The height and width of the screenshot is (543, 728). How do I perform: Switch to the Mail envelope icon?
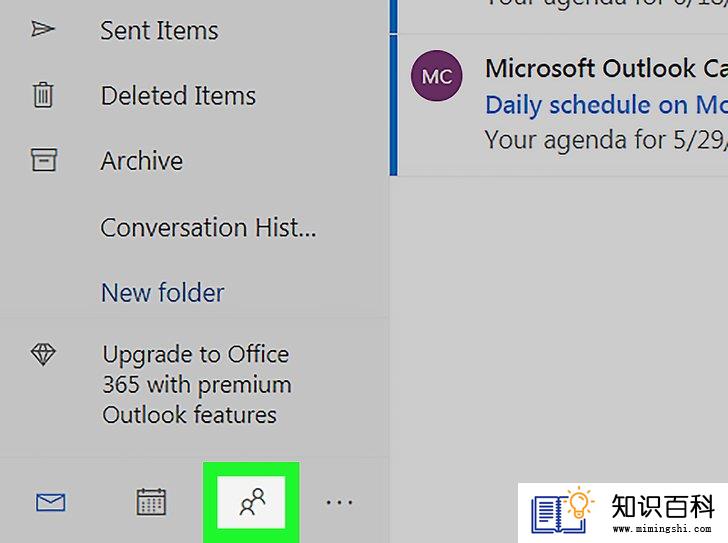point(51,502)
